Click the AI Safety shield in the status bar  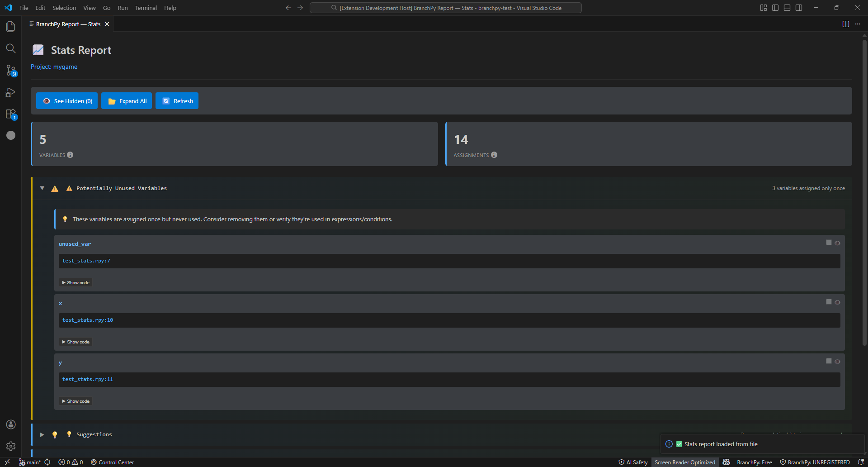click(x=632, y=462)
